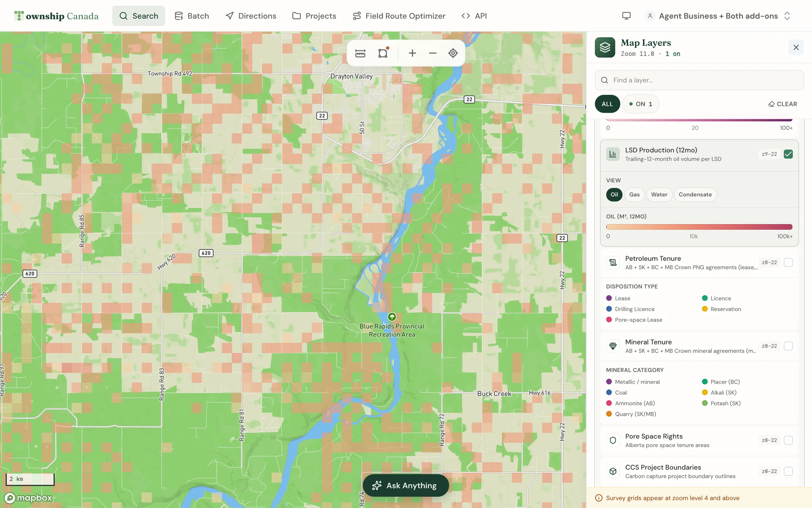The height and width of the screenshot is (508, 812).
Task: Open the Batch tab
Action: click(x=192, y=16)
